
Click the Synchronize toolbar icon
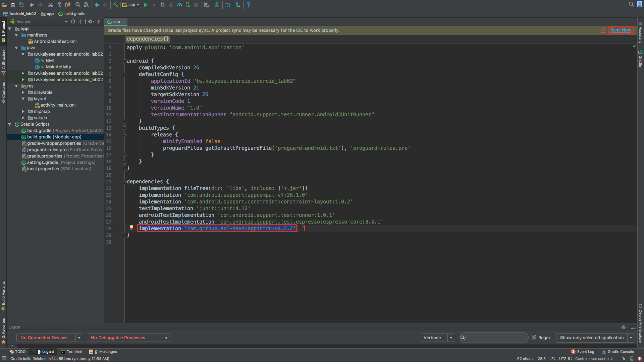[x=21, y=5]
